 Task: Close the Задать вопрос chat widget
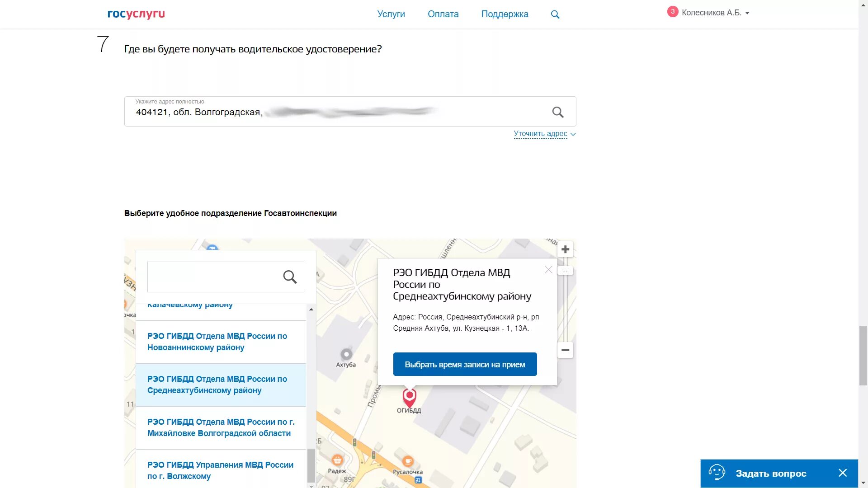pyautogui.click(x=843, y=473)
